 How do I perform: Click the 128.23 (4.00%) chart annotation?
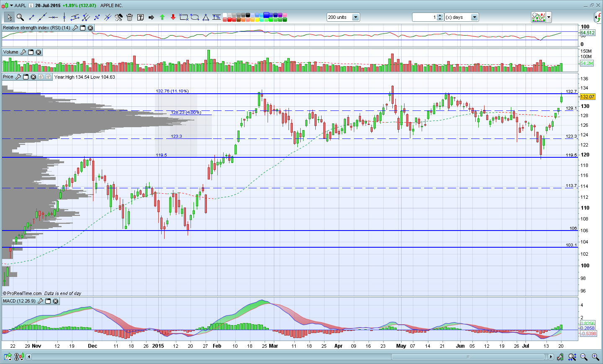186,112
